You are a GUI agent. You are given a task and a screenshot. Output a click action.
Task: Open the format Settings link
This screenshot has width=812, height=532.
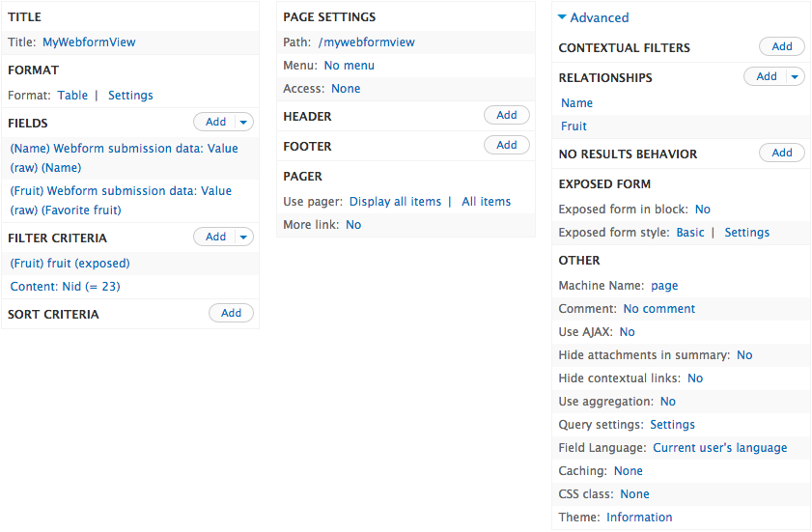pos(130,96)
